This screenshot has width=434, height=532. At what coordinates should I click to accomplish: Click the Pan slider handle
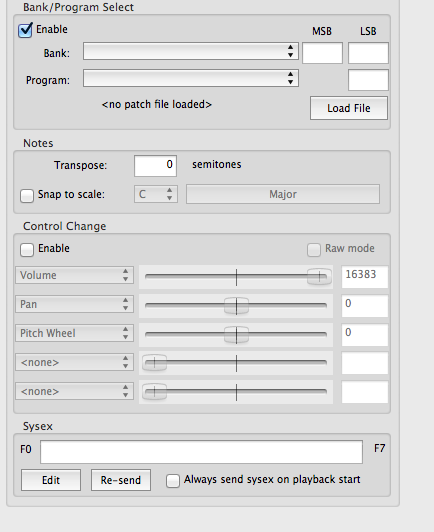click(237, 306)
